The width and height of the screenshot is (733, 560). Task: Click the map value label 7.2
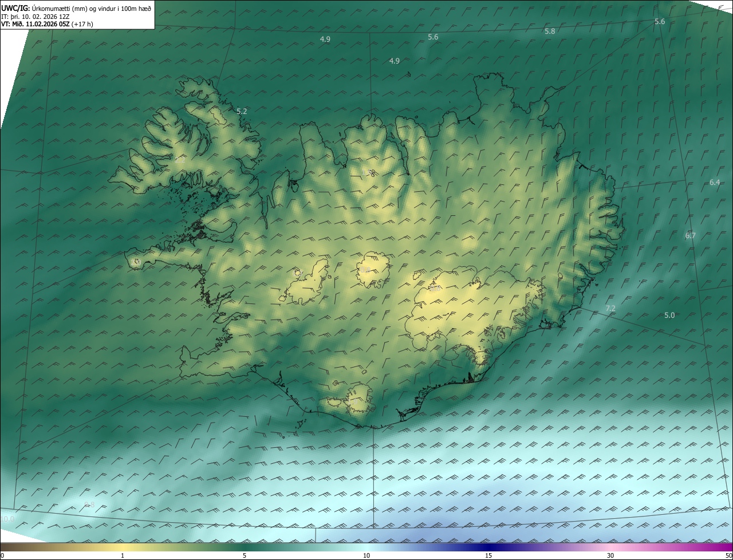click(610, 308)
